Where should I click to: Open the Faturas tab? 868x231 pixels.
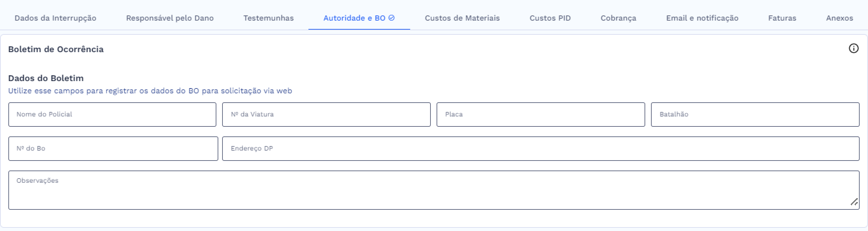coord(782,18)
